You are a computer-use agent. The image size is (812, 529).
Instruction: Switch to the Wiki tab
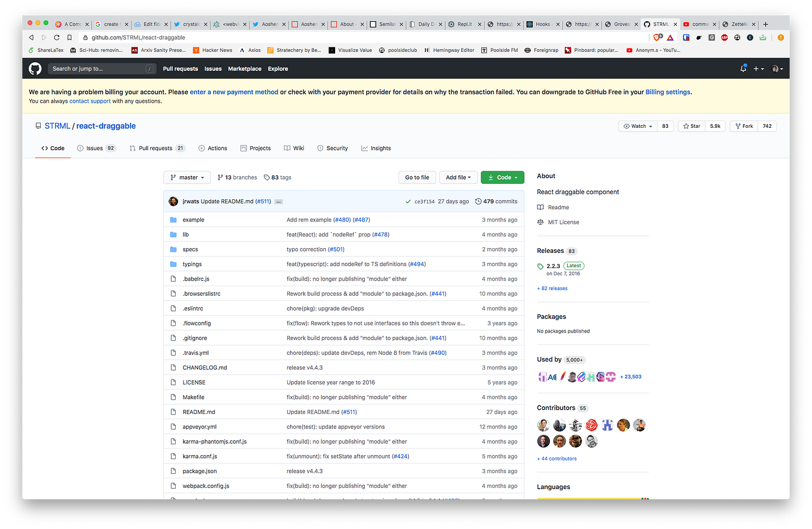[x=294, y=148]
